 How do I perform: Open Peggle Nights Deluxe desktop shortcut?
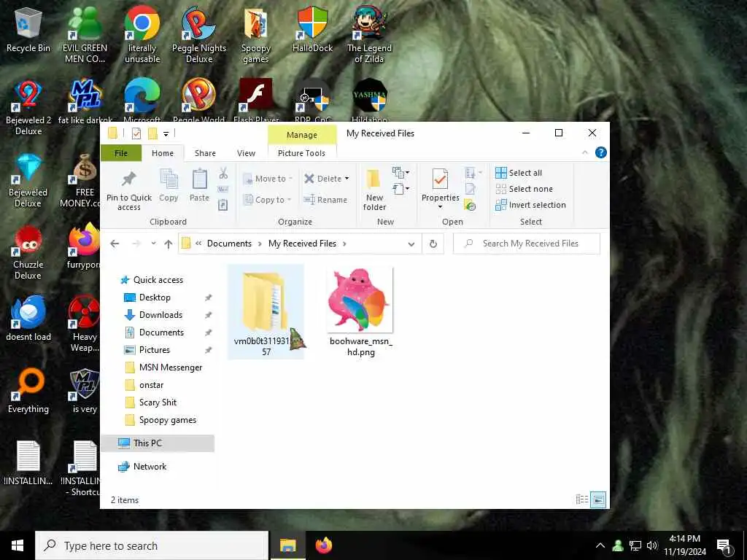click(x=199, y=35)
